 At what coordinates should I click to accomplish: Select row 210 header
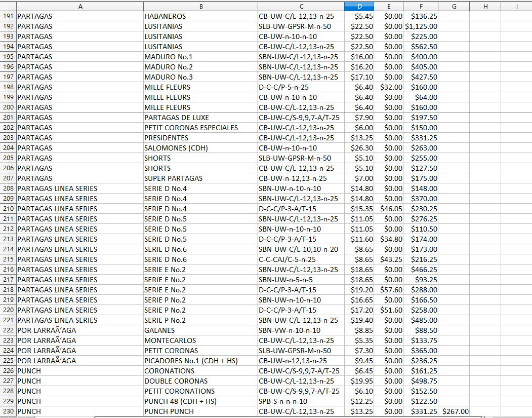(x=8, y=208)
